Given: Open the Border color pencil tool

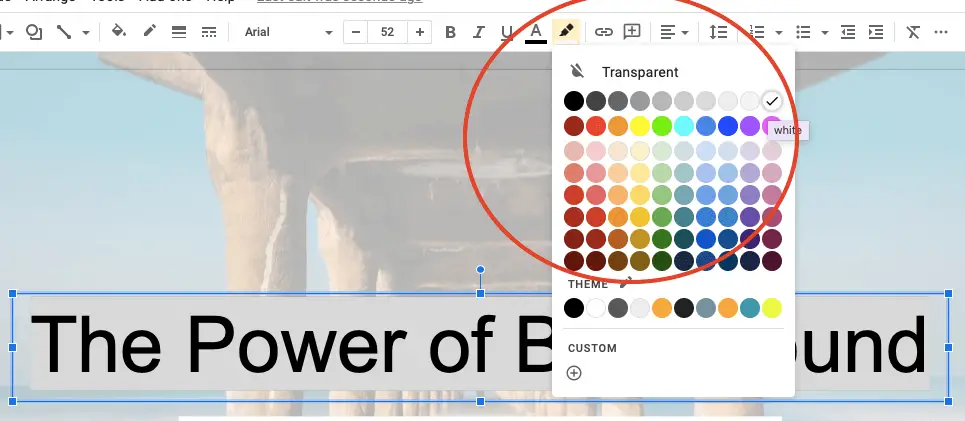Looking at the screenshot, I should coord(150,31).
